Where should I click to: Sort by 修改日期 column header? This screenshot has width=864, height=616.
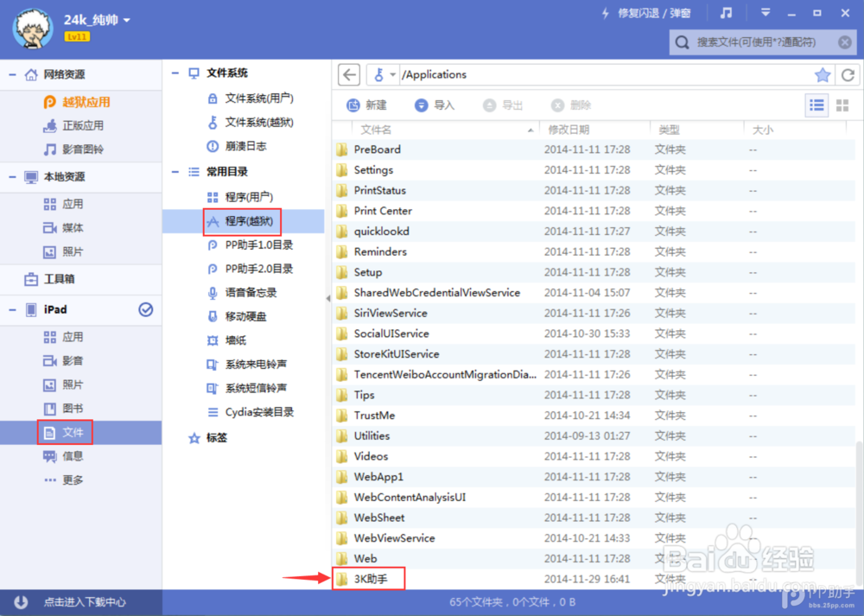(569, 130)
